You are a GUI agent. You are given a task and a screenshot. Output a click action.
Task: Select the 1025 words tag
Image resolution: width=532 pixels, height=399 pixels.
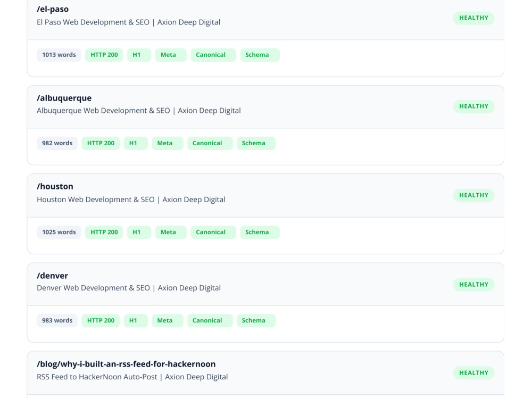tap(59, 232)
